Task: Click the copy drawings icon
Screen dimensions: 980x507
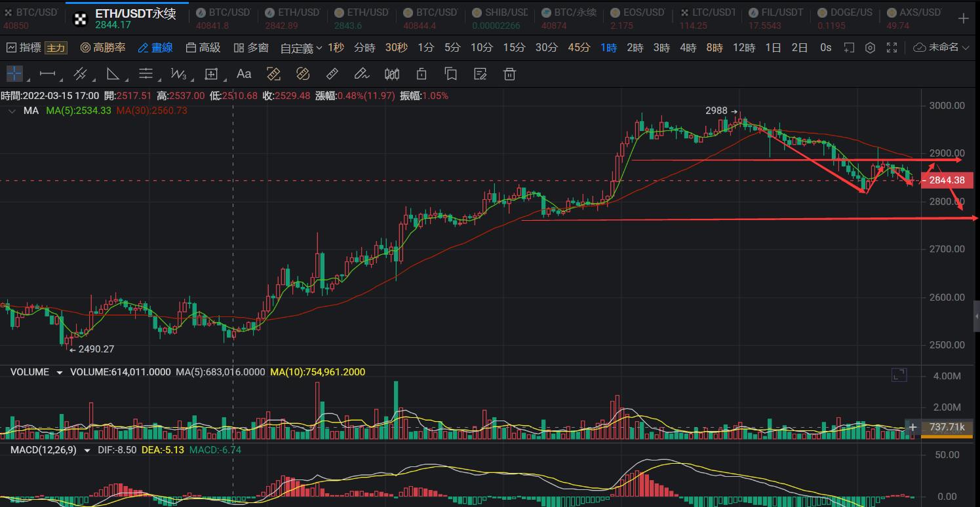Action: [x=450, y=73]
